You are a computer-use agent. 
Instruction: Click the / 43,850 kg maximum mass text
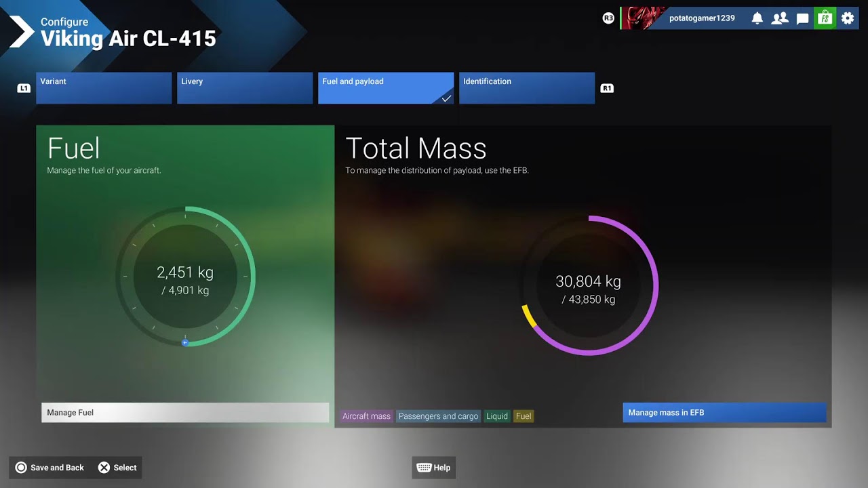click(589, 300)
